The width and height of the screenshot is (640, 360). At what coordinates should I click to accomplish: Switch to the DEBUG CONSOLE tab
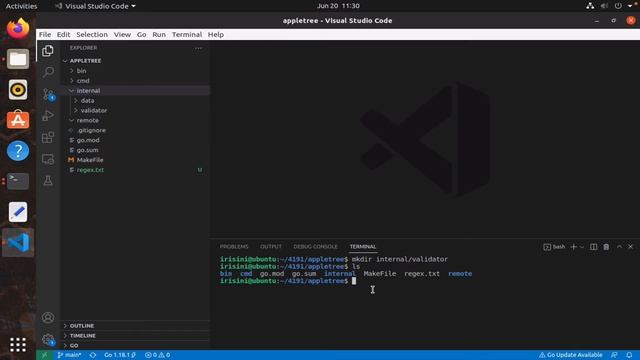(315, 247)
